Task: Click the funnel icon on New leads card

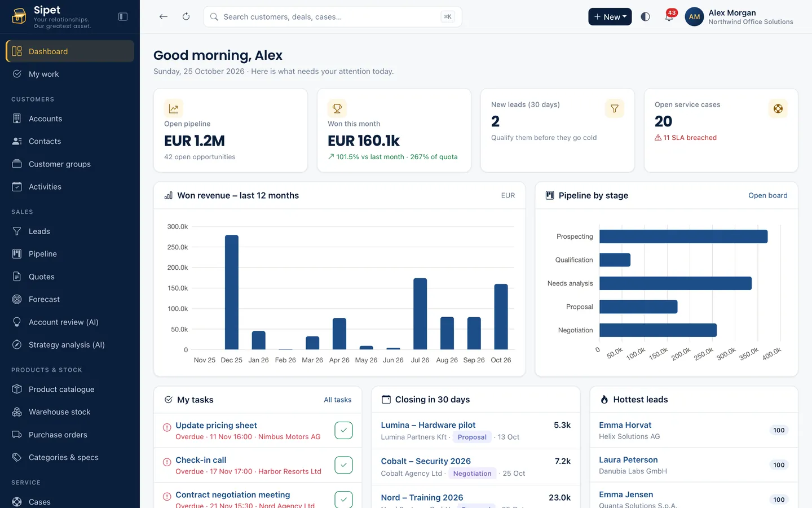Action: (x=615, y=108)
